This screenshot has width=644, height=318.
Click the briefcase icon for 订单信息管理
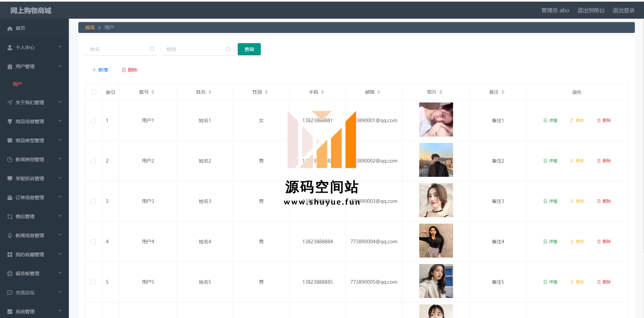point(10,198)
